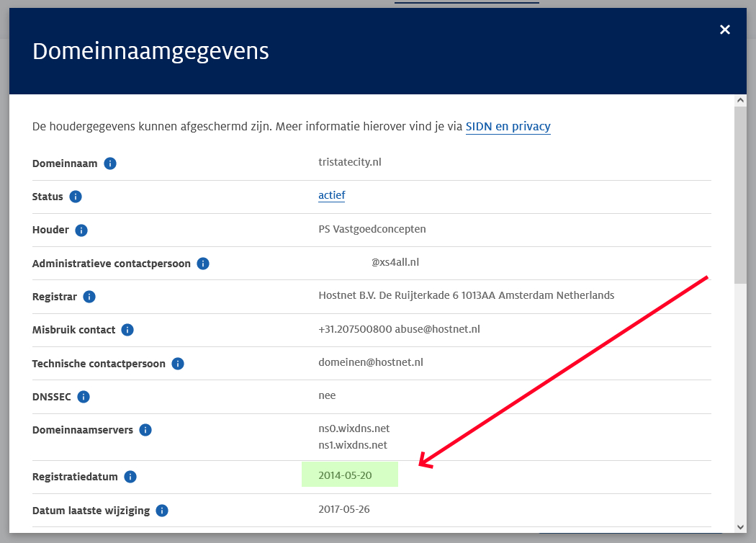The height and width of the screenshot is (543, 756).
Task: Click the Registrar info icon
Action: pyautogui.click(x=89, y=297)
